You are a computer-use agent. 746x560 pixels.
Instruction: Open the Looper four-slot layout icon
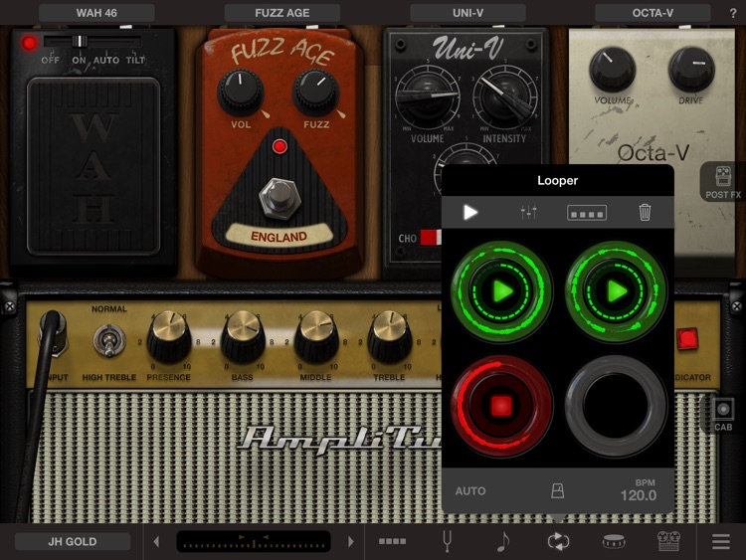pyautogui.click(x=587, y=213)
